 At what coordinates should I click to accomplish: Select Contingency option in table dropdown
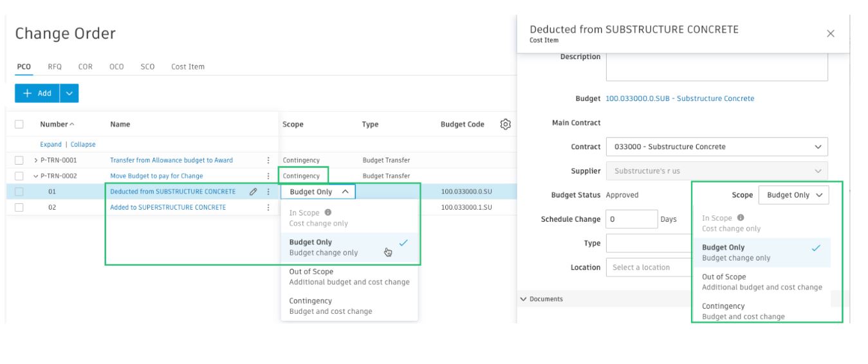point(349,306)
